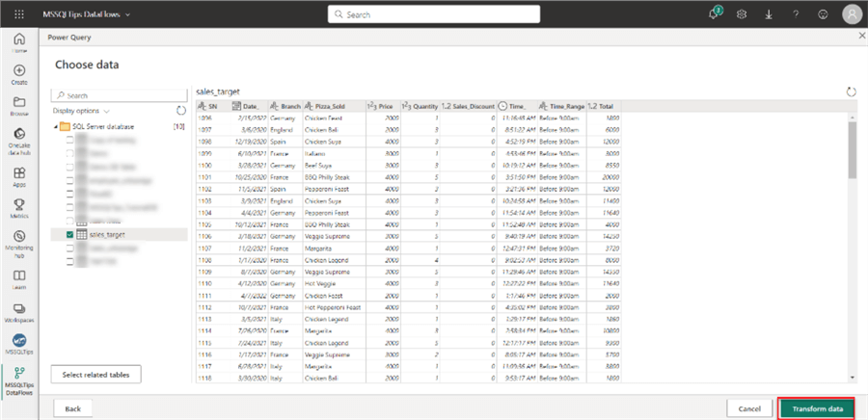Click the preview vertical scrollbar thumb
Image resolution: width=868 pixels, height=420 pixels.
pyautogui.click(x=852, y=148)
